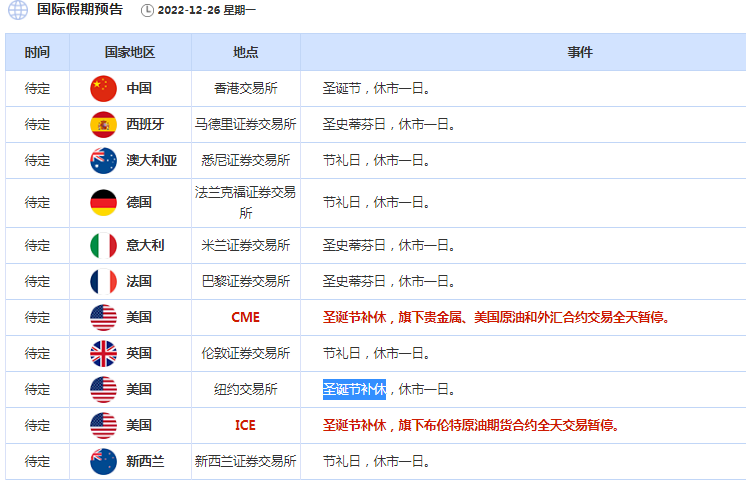Open the red CME location link

pos(245,317)
